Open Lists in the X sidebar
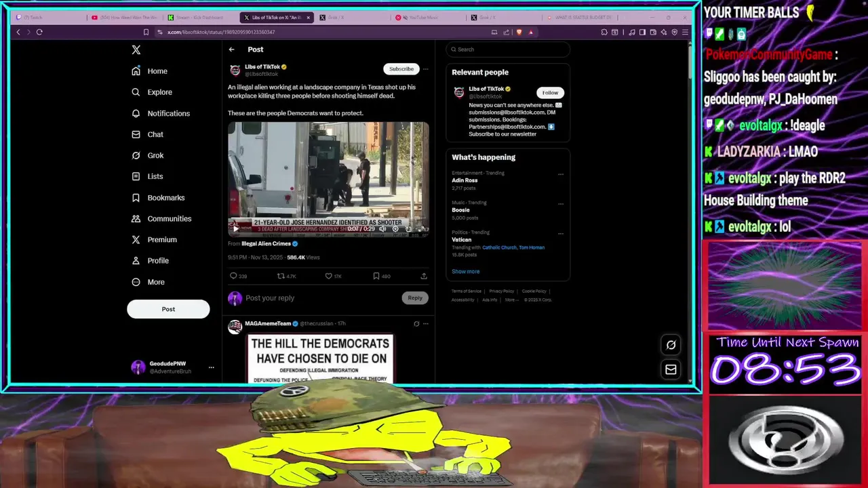868x488 pixels. (x=147, y=176)
